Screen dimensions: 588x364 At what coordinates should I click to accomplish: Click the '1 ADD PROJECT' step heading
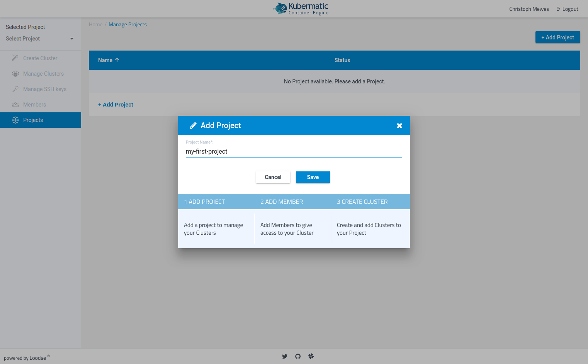[204, 202]
